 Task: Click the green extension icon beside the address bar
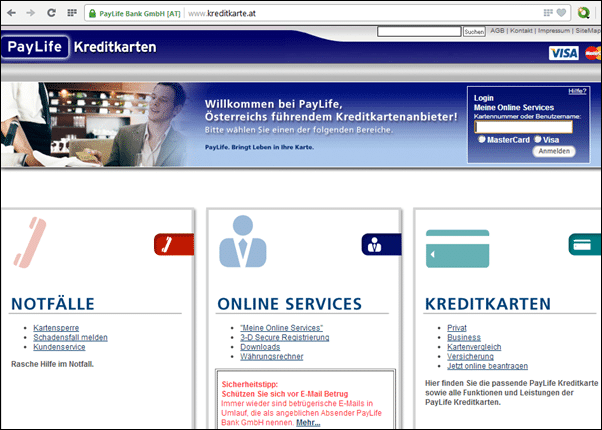tap(584, 13)
